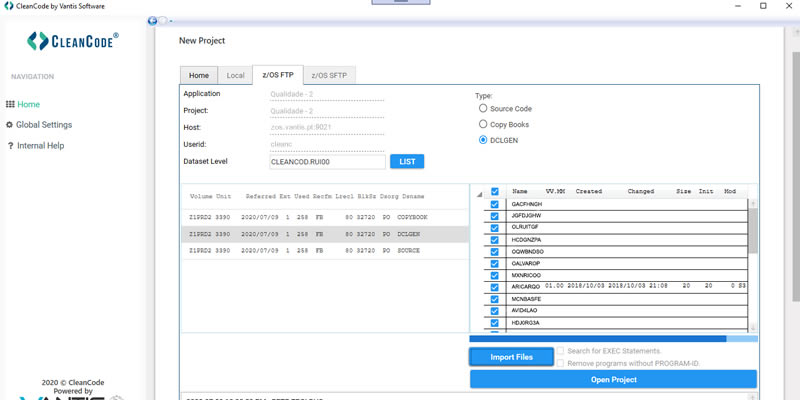This screenshot has width=800, height=400.
Task: Uncheck the HDJ0RG3A member checkbox
Action: [x=494, y=323]
